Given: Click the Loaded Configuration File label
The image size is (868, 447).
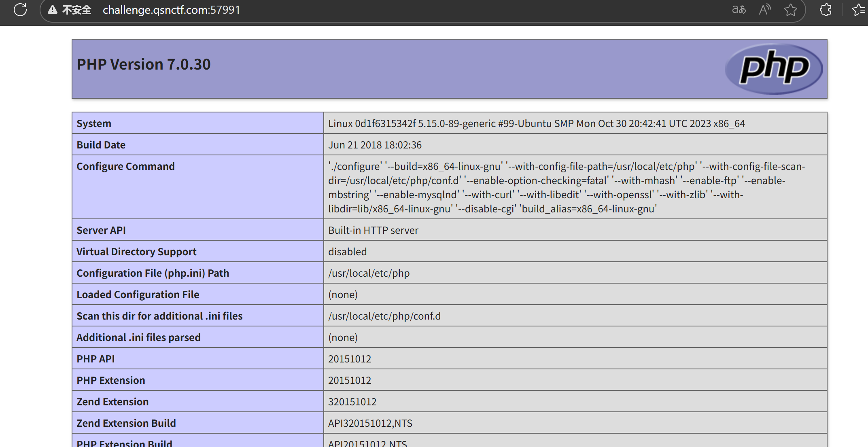Looking at the screenshot, I should coord(138,294).
